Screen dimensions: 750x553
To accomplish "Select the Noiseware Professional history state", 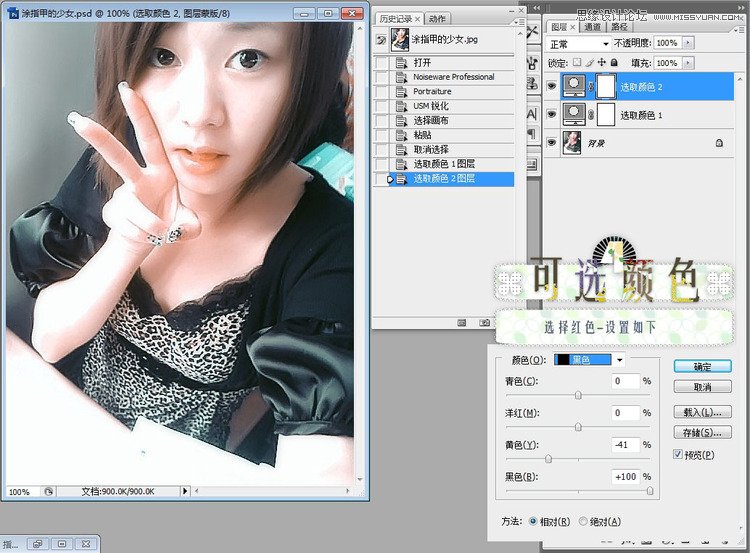I will tap(453, 77).
